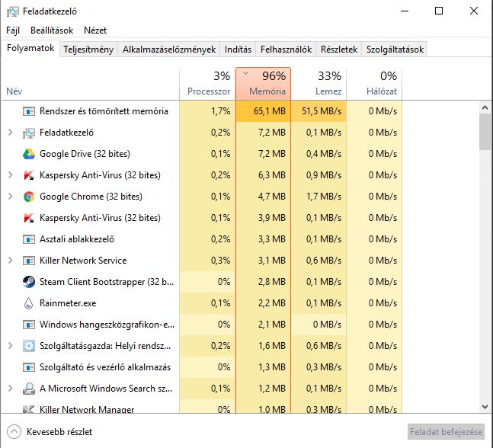Click the Killer Network Service icon
The height and width of the screenshot is (448, 493).
[x=29, y=261]
